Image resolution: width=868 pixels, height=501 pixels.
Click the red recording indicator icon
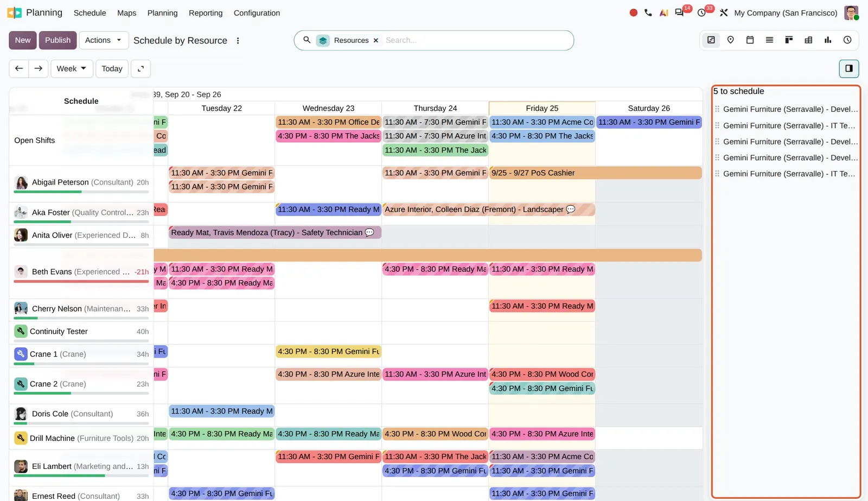(x=633, y=12)
